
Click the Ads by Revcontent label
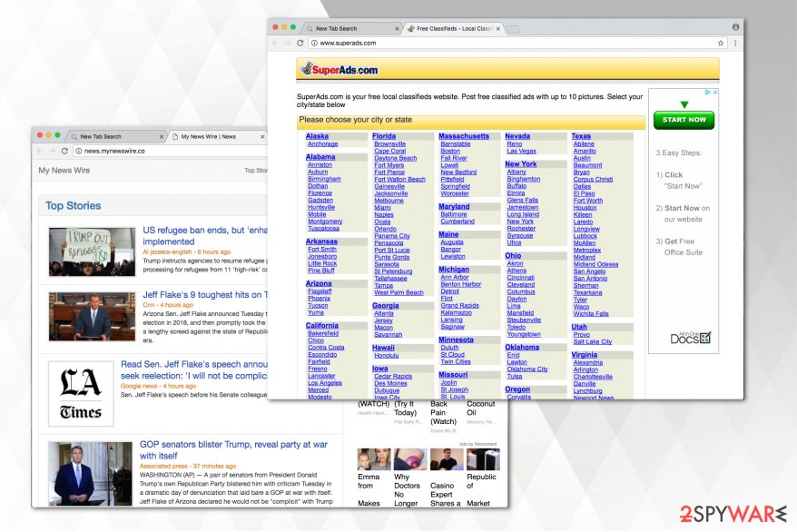(x=477, y=444)
